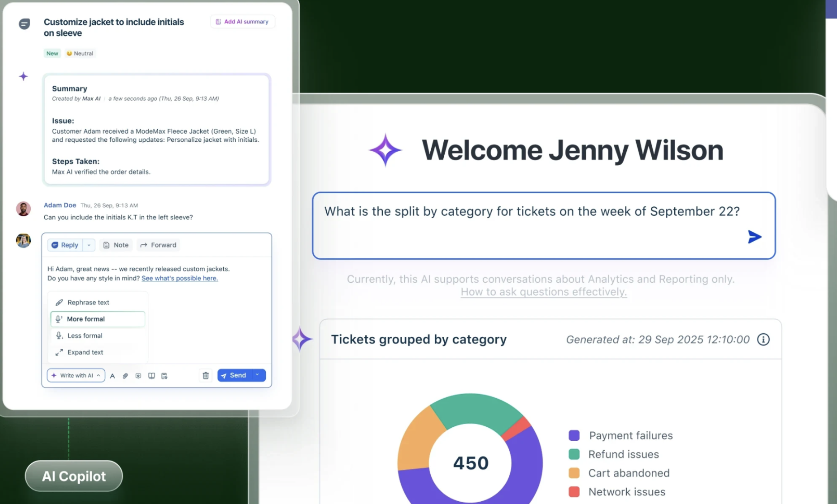The width and height of the screenshot is (837, 504).
Task: Open 'How to ask questions effectively' link
Action: 544,292
